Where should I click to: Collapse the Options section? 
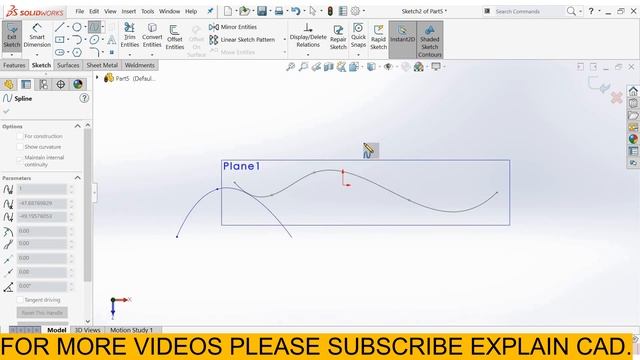click(x=78, y=126)
